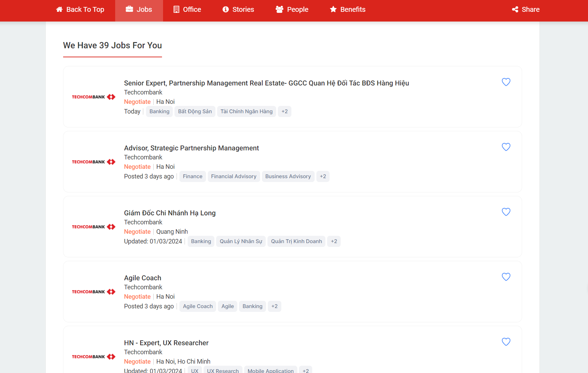
Task: Open the Office section
Action: 187,9
